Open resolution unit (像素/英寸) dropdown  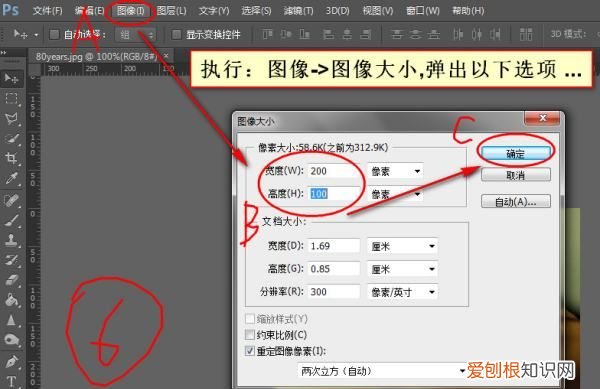point(403,292)
